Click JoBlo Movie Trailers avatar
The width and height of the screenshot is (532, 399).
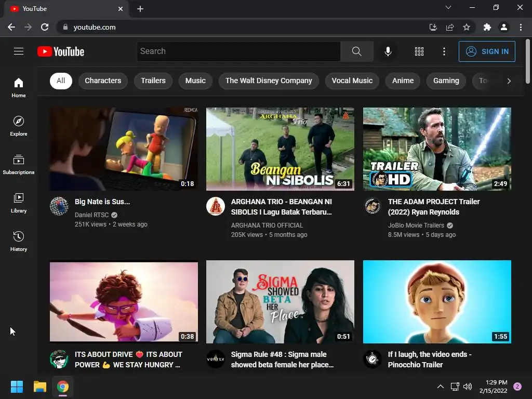click(372, 206)
